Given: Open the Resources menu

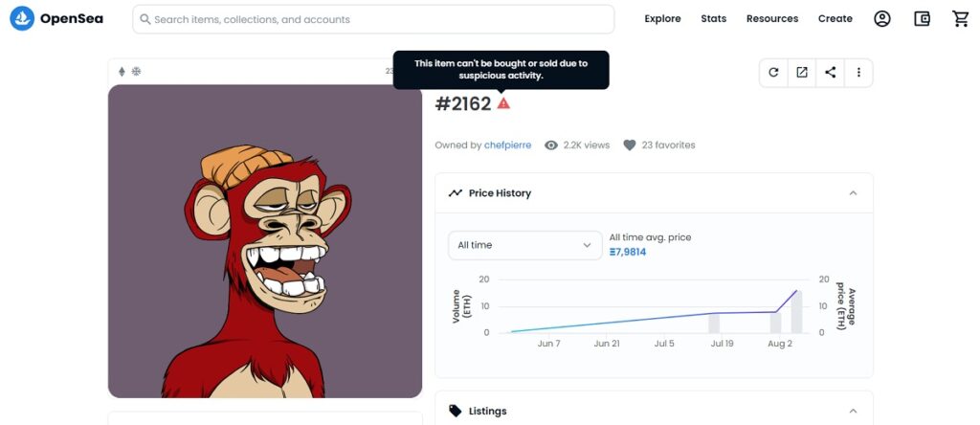Looking at the screenshot, I should 772,19.
